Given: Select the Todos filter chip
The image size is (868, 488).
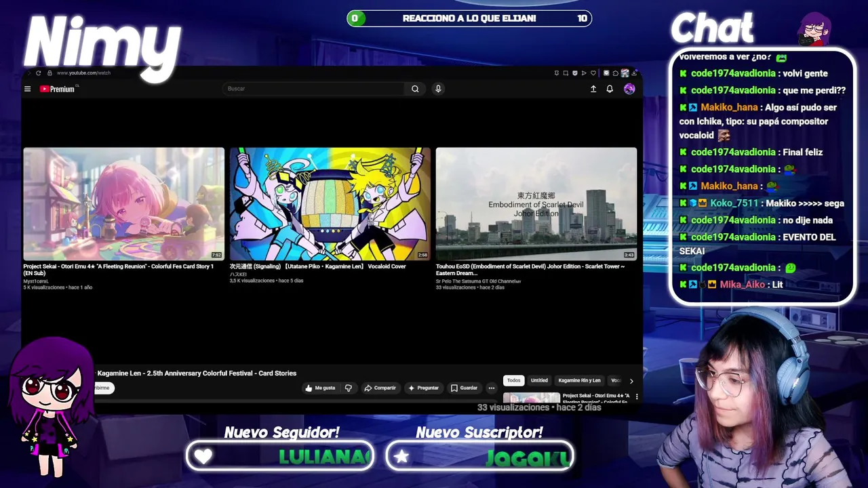Looking at the screenshot, I should coord(514,380).
